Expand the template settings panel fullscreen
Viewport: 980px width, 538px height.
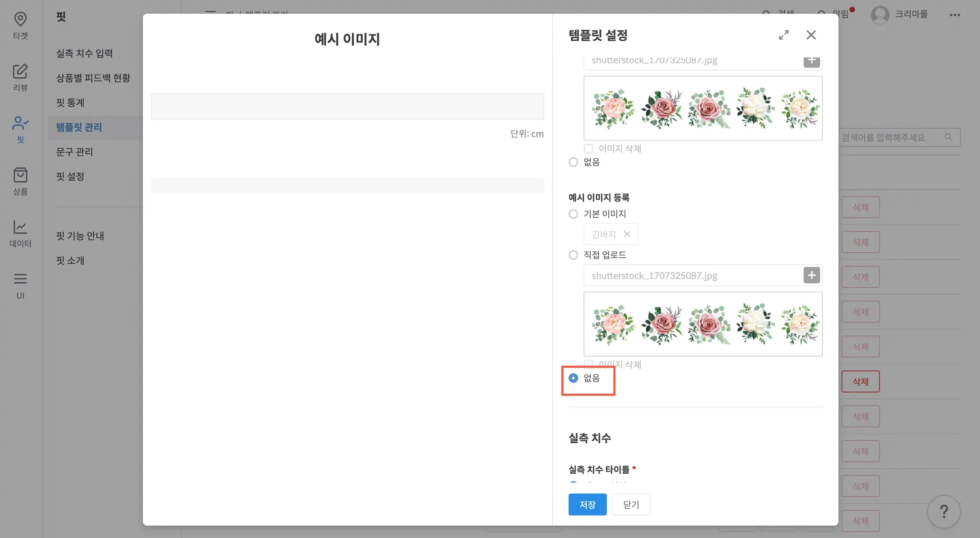(x=783, y=35)
